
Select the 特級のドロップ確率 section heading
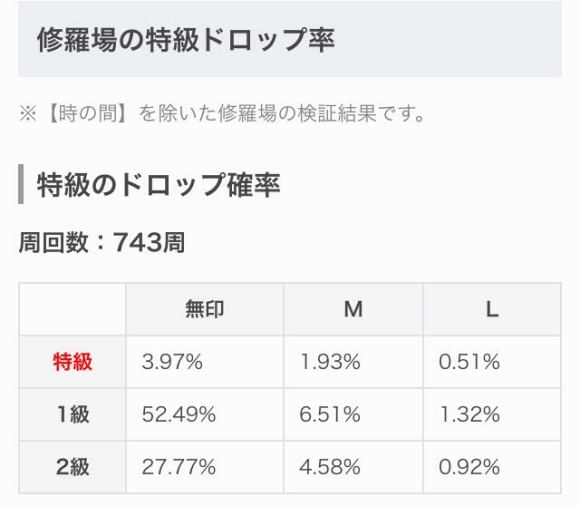pos(158,184)
